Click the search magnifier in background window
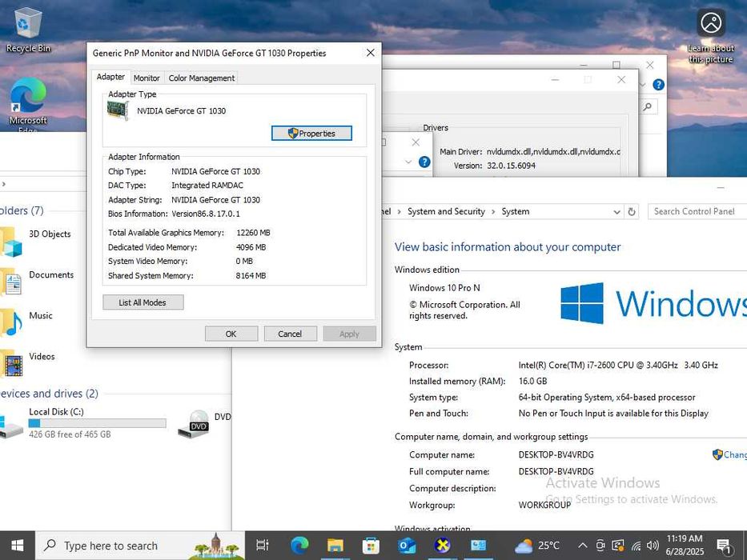The height and width of the screenshot is (560, 747). [647, 106]
